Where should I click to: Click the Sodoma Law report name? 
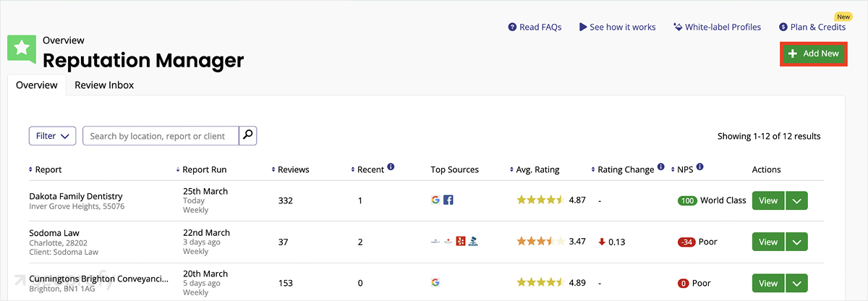point(54,233)
